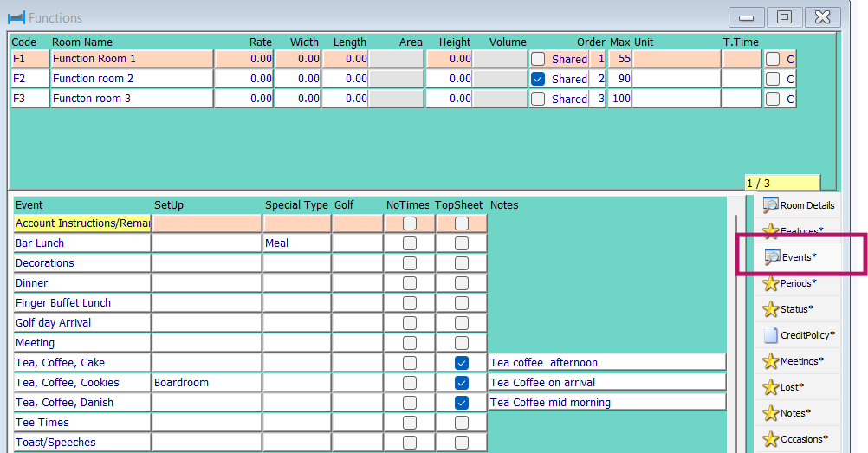
Task: Check the C box in row F1
Action: (x=773, y=59)
